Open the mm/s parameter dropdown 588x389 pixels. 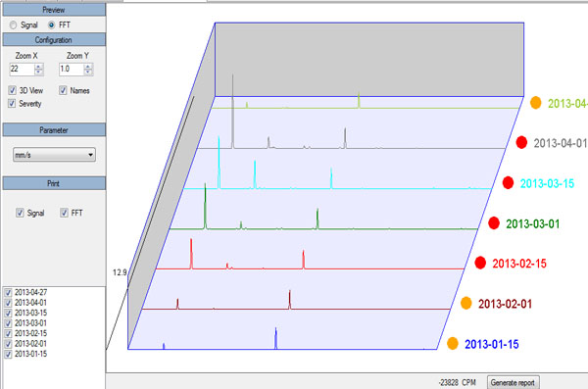click(54, 155)
